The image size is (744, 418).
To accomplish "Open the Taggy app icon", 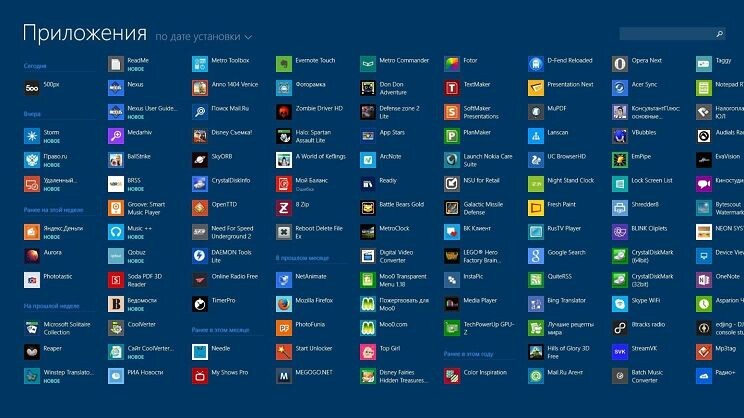I will [704, 64].
